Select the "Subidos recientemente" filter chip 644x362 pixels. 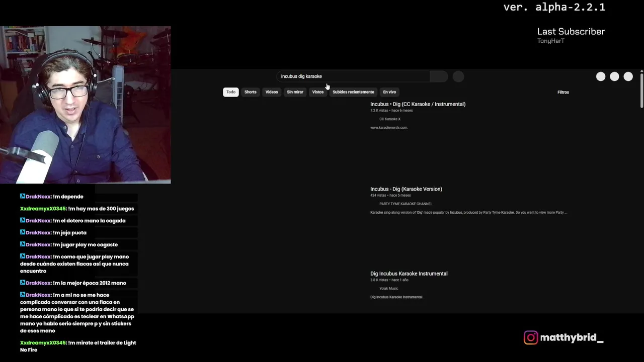tap(353, 92)
